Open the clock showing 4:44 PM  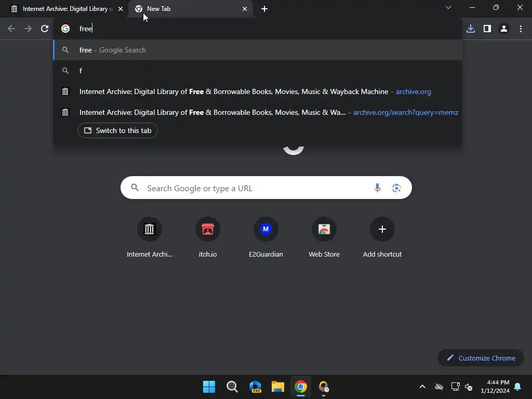495,387
